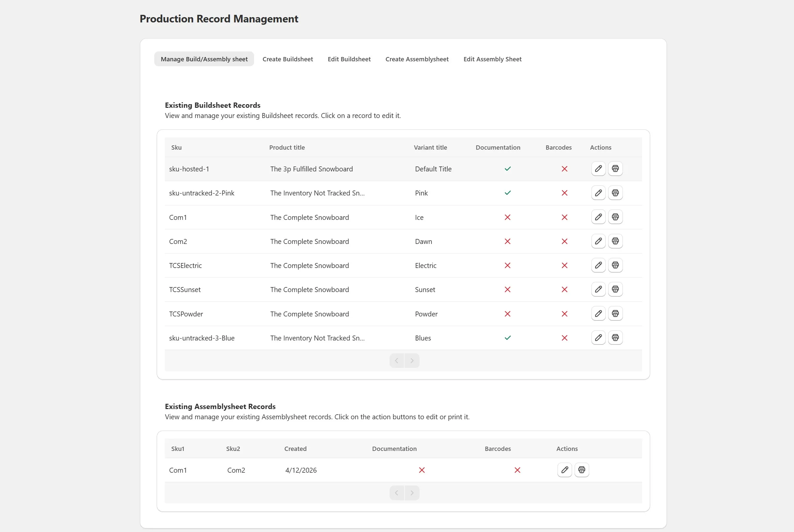Go to next page of buildsheet records
The height and width of the screenshot is (532, 794).
click(x=412, y=361)
